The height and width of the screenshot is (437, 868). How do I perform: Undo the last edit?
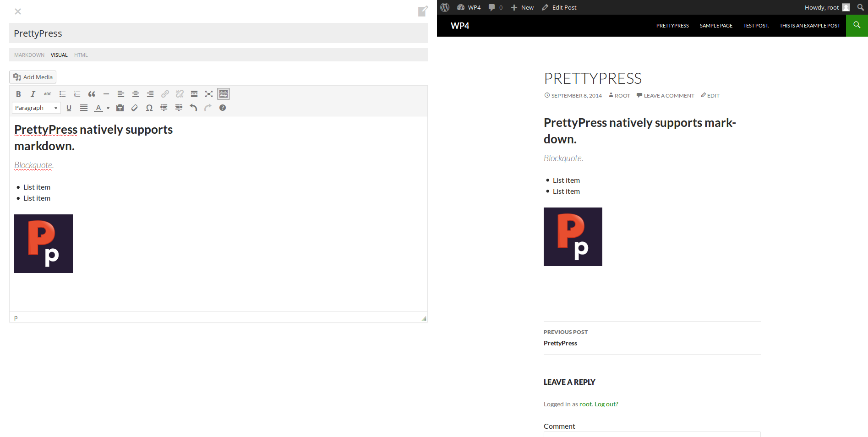[x=193, y=108]
